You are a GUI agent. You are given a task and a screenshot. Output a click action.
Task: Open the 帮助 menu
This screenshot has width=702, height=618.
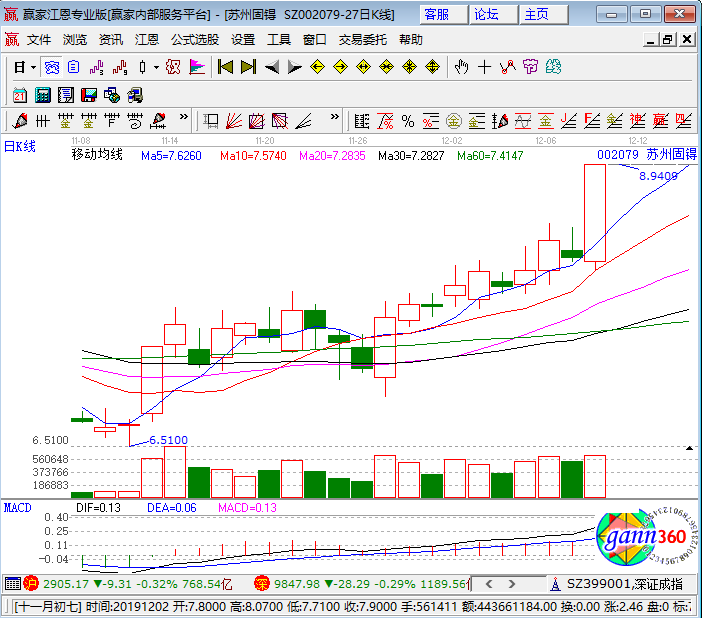411,40
